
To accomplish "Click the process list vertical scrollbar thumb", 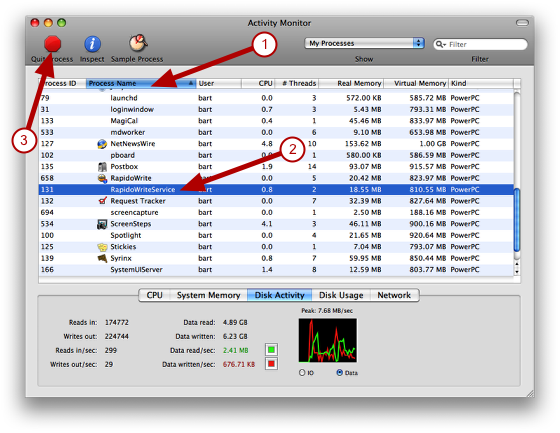I will click(x=516, y=220).
